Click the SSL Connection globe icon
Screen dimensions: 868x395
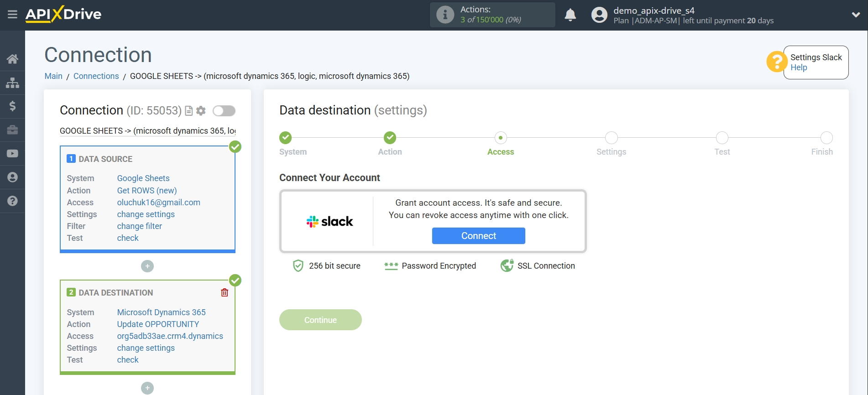pyautogui.click(x=507, y=265)
